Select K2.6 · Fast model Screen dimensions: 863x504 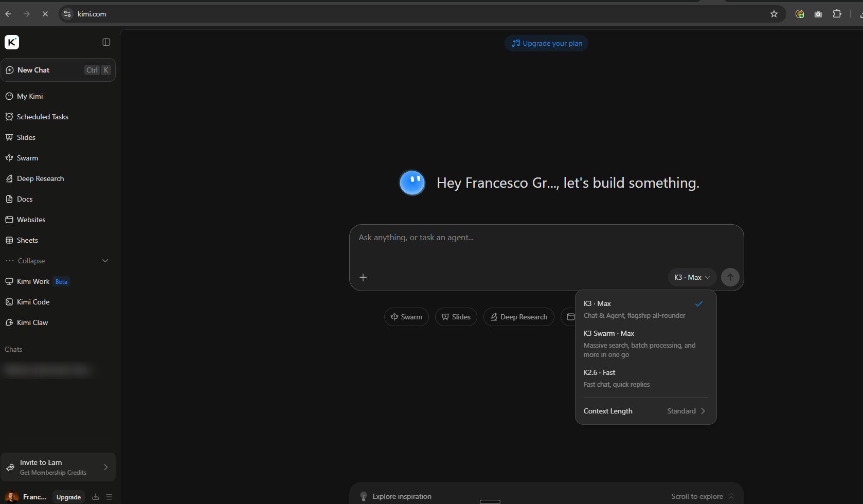tap(645, 378)
